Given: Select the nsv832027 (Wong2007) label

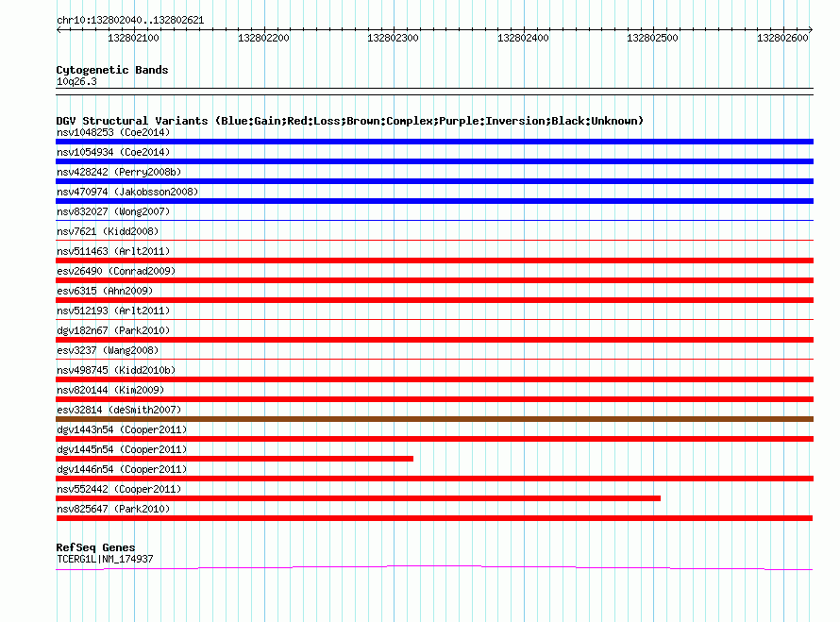Looking at the screenshot, I should [113, 211].
